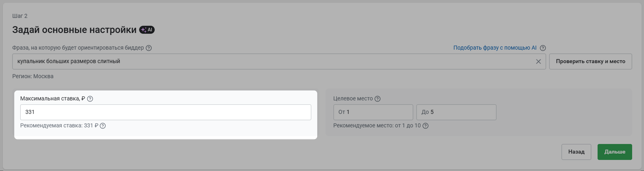Open help icon beside AI phrase selection link
The image size is (644, 171).
[x=543, y=48]
